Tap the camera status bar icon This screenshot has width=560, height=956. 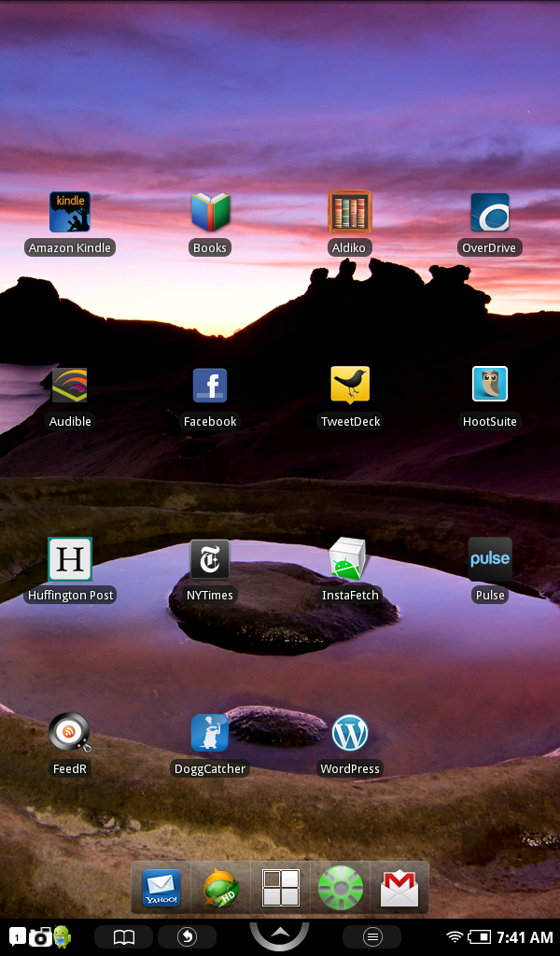(x=40, y=937)
